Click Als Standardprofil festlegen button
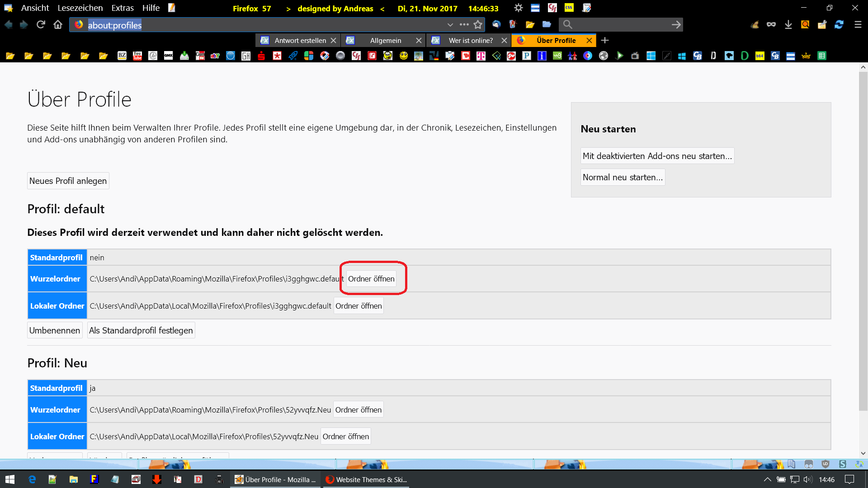 coord(141,330)
